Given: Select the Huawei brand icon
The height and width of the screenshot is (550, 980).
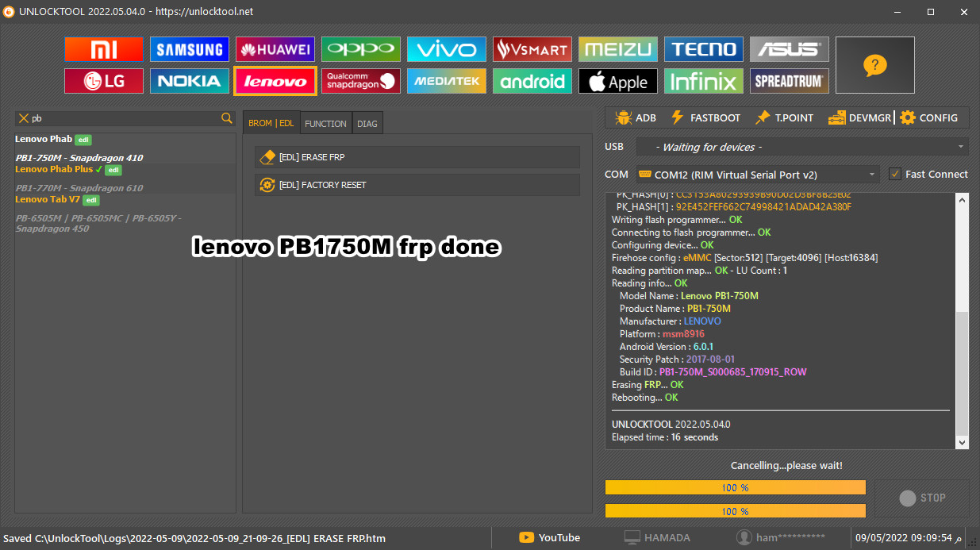Looking at the screenshot, I should 275,49.
